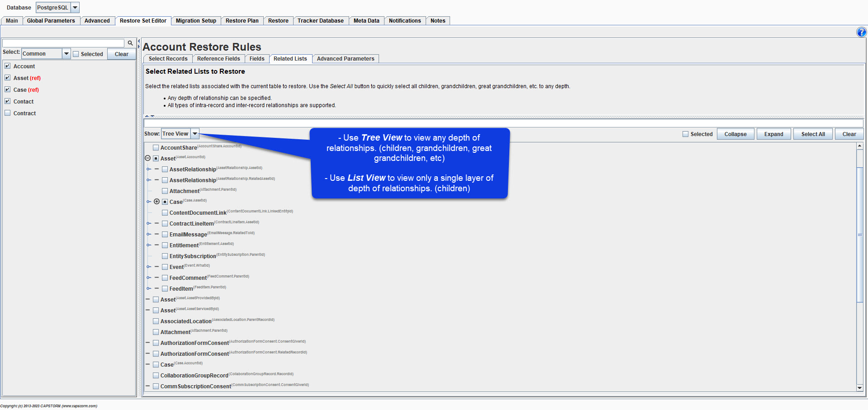The width and height of the screenshot is (868, 410).
Task: Open the Select Common dropdown
Action: 66,54
